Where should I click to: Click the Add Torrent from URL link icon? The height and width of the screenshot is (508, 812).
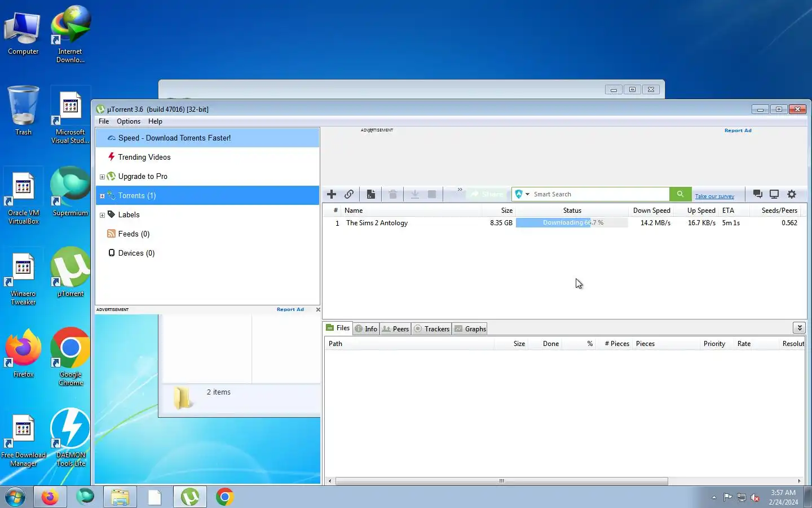click(x=349, y=194)
